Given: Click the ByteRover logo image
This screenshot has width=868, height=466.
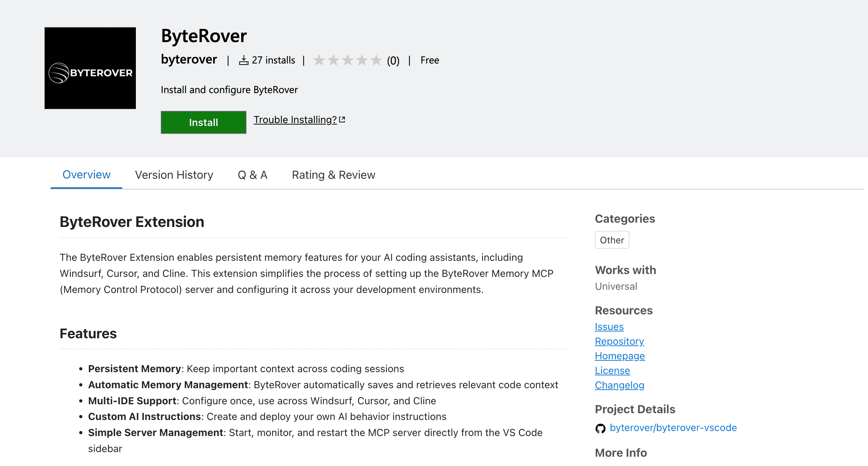Looking at the screenshot, I should 90,68.
